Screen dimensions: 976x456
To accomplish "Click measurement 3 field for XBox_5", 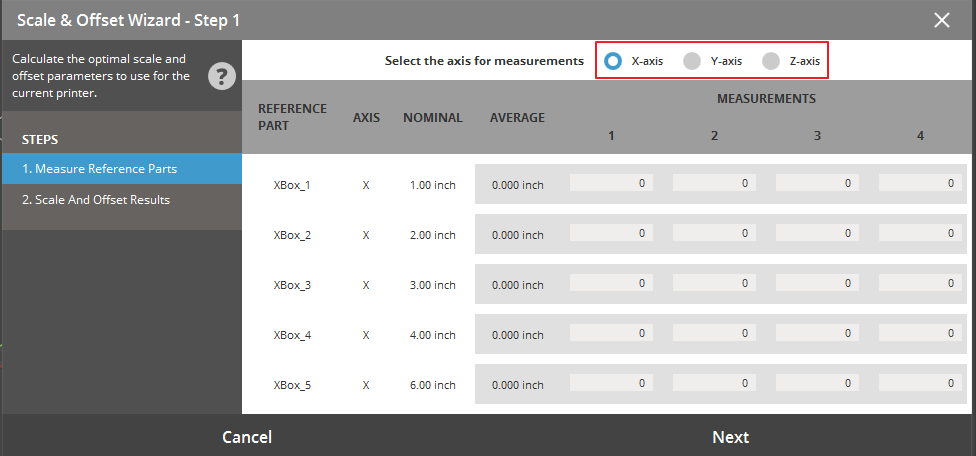I will 817,383.
